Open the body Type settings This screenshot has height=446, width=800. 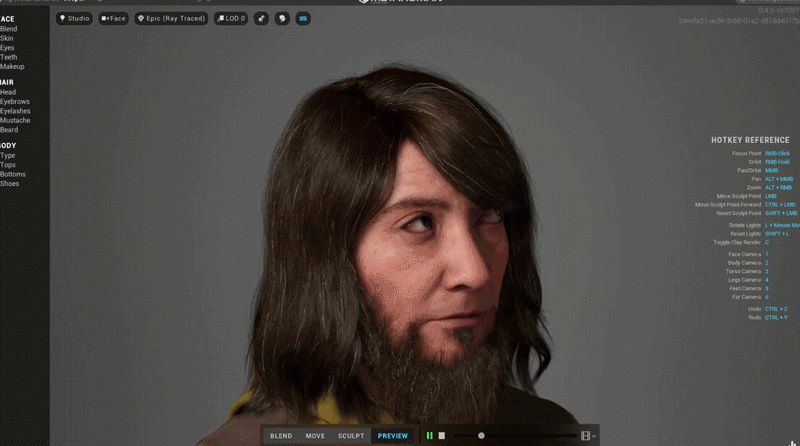(8, 156)
